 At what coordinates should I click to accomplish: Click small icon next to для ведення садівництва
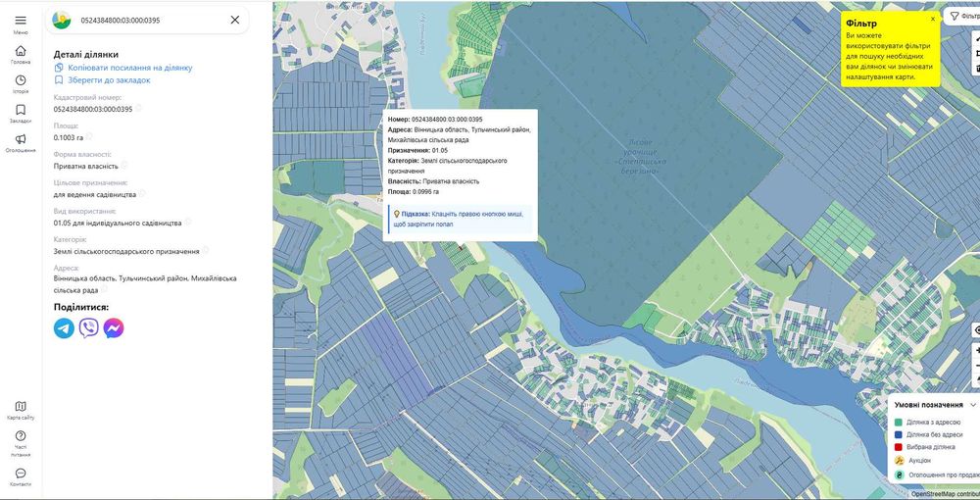[x=142, y=194]
